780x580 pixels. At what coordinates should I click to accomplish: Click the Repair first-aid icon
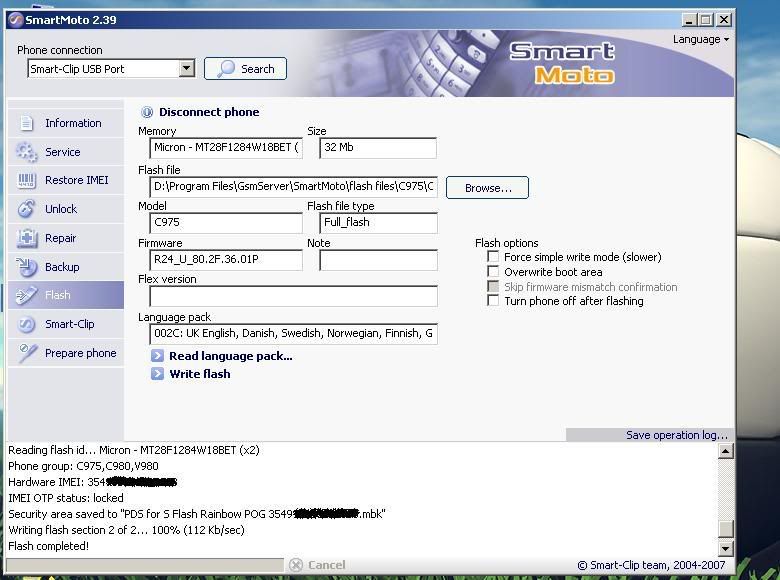[26, 238]
